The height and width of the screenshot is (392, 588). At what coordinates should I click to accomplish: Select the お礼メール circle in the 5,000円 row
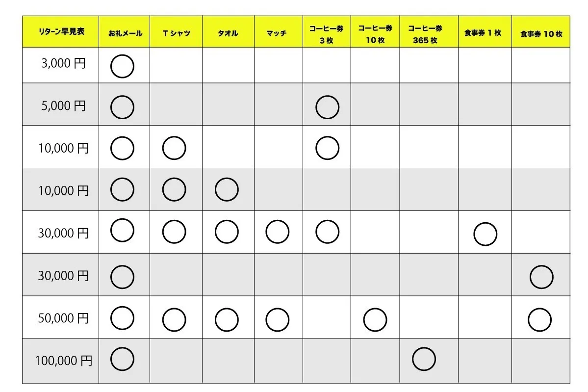click(122, 107)
